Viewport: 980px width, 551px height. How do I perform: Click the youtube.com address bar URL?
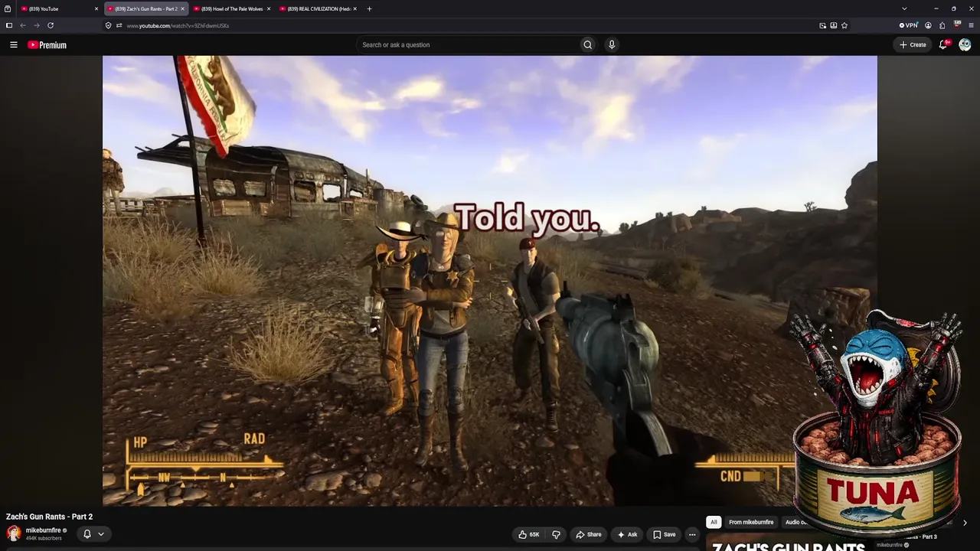point(178,26)
